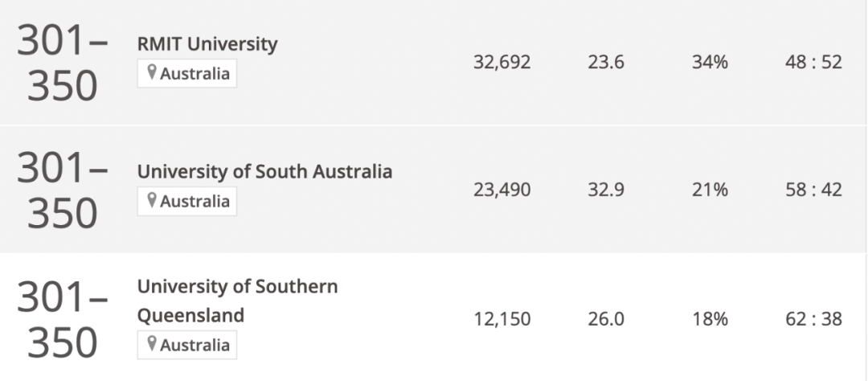Image resolution: width=868 pixels, height=381 pixels.
Task: Open the University of Southern Queensland link
Action: click(237, 301)
